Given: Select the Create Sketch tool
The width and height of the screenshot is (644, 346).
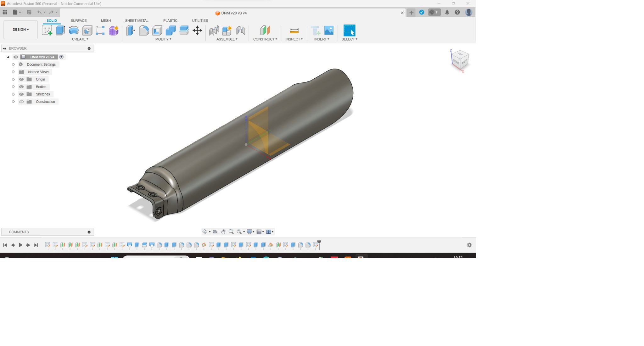Looking at the screenshot, I should [48, 31].
